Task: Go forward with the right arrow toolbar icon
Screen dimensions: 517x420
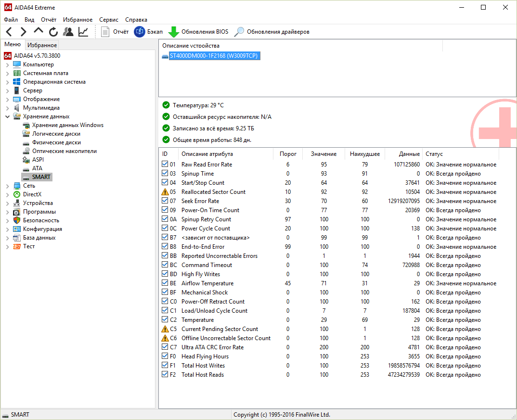Action: pos(23,32)
